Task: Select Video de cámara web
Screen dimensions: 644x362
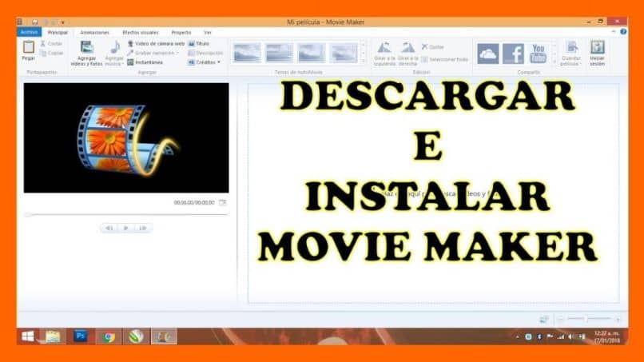Action: [156, 44]
